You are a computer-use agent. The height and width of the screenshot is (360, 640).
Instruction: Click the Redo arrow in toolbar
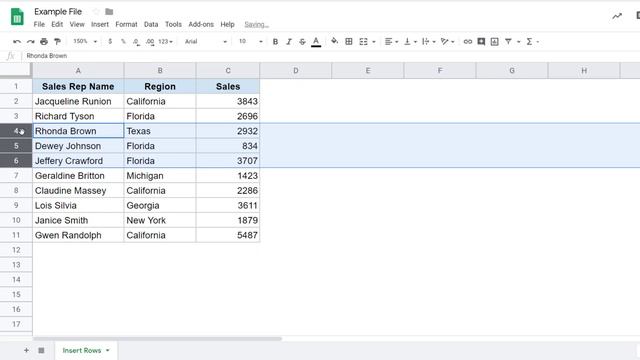pos(31,42)
